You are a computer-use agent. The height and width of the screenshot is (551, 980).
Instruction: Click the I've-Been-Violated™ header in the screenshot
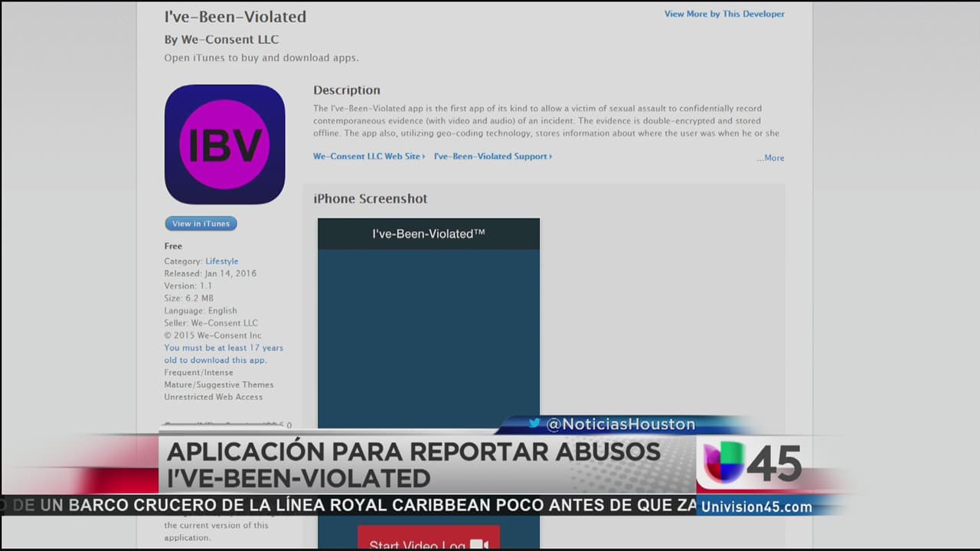(428, 233)
